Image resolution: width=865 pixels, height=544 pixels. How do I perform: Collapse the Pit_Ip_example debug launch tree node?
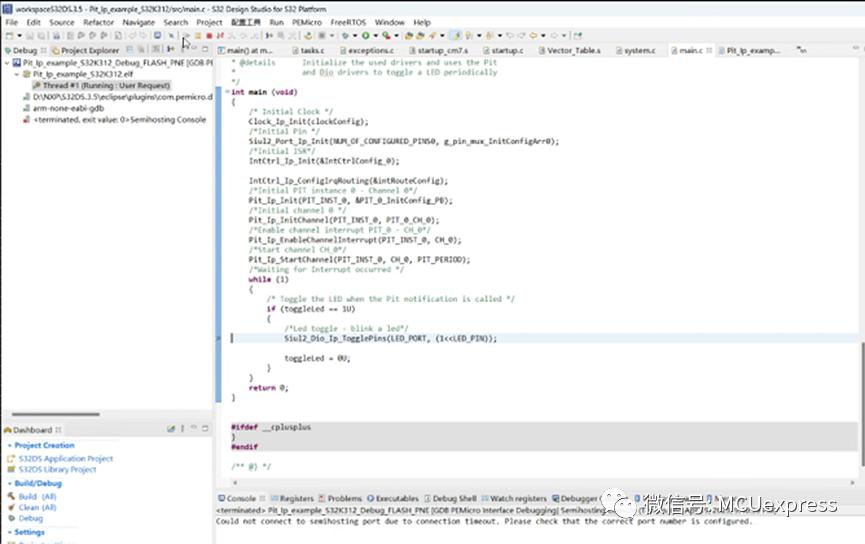tap(8, 63)
